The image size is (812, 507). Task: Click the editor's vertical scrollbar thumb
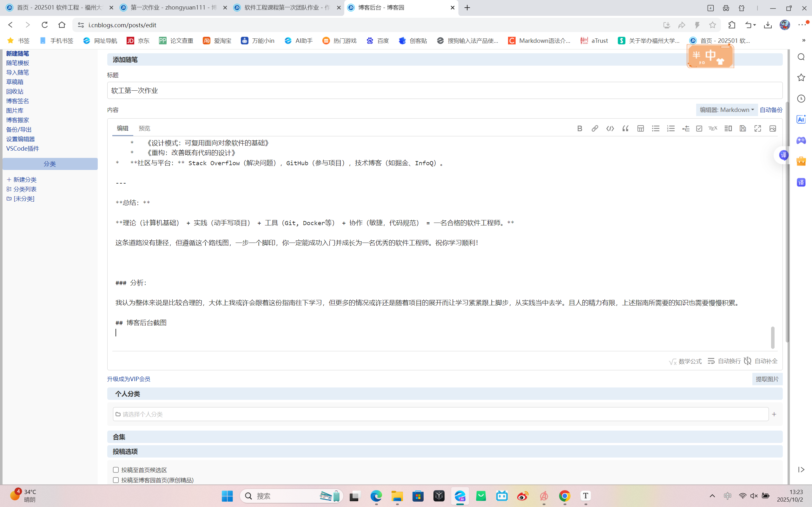pyautogui.click(x=773, y=337)
